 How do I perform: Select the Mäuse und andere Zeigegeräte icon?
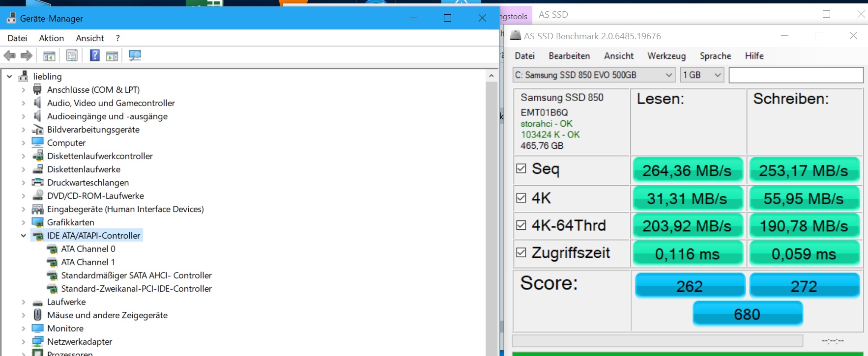37,315
